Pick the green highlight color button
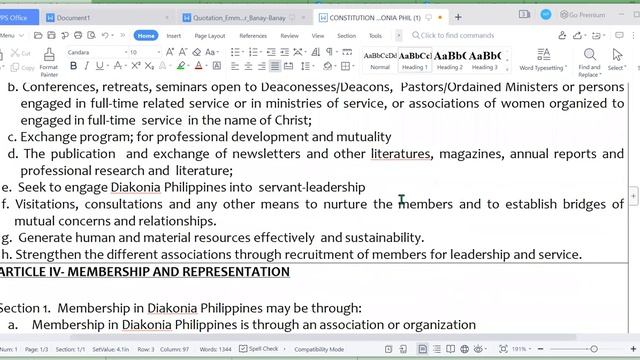This screenshot has width=640, height=360. pyautogui.click(x=181, y=66)
